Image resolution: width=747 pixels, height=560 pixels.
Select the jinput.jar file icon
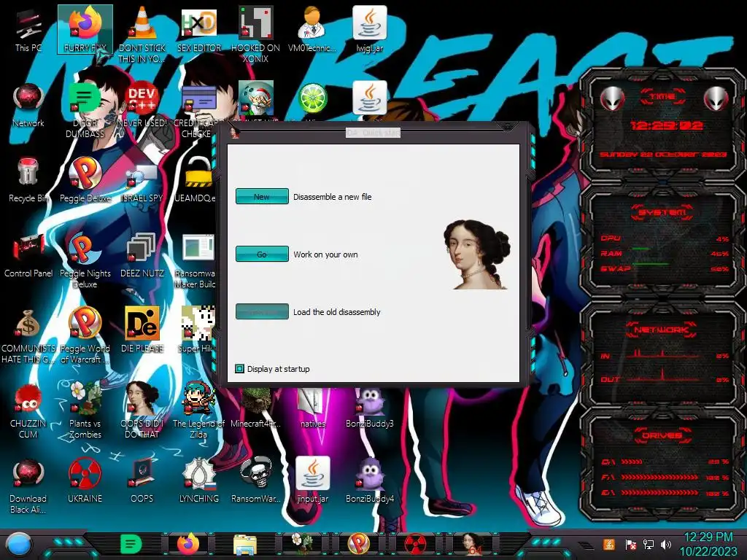click(312, 480)
